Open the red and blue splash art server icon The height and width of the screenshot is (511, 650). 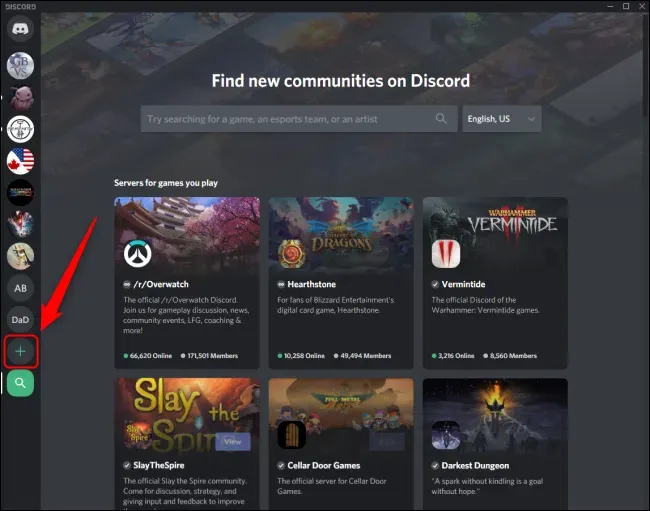click(20, 224)
